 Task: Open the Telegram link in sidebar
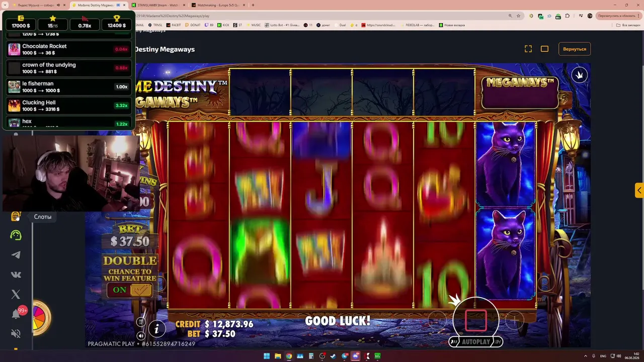[x=16, y=255]
